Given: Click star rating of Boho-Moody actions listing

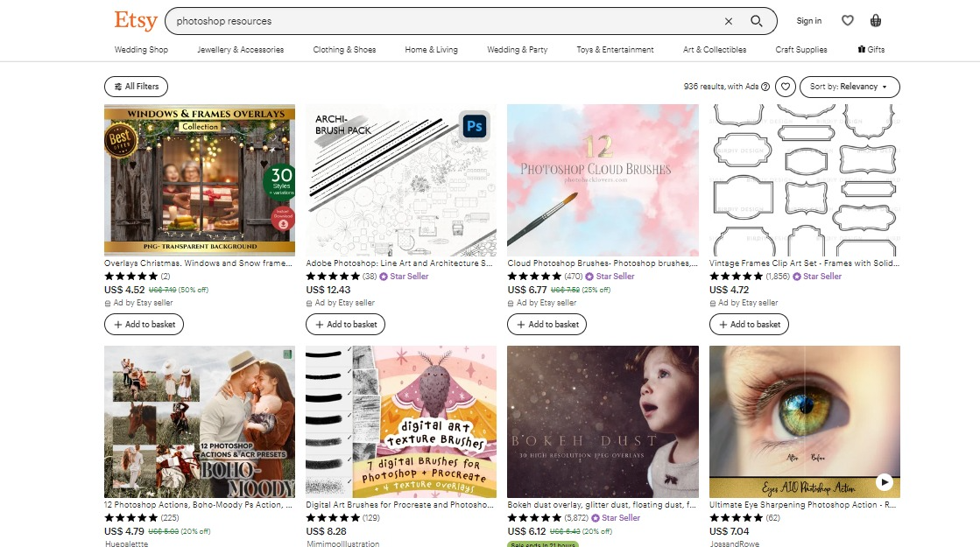Looking at the screenshot, I should [x=131, y=517].
